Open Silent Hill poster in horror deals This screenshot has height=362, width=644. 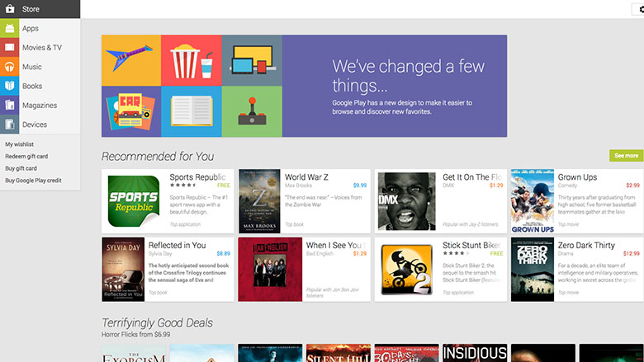click(339, 353)
